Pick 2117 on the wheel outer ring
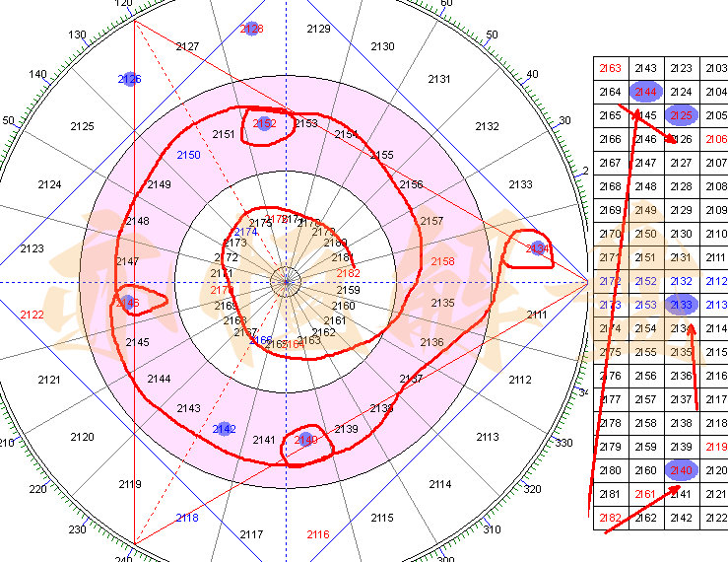This screenshot has width=728, height=562. coord(251,534)
